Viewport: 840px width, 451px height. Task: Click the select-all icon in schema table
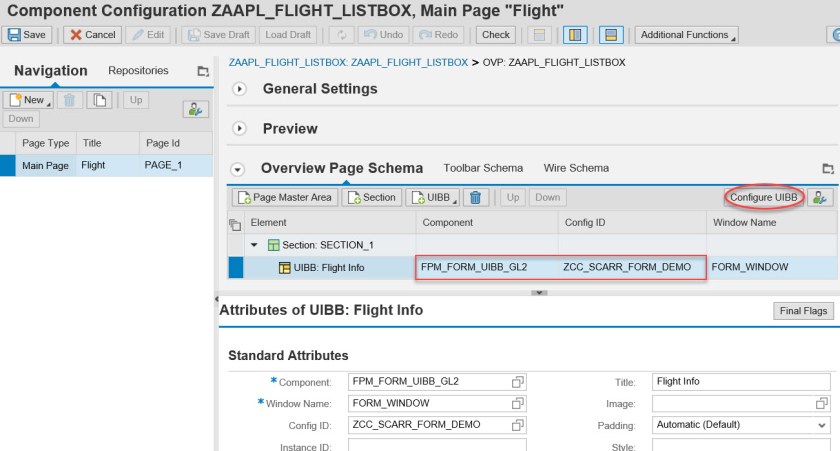pyautogui.click(x=235, y=224)
